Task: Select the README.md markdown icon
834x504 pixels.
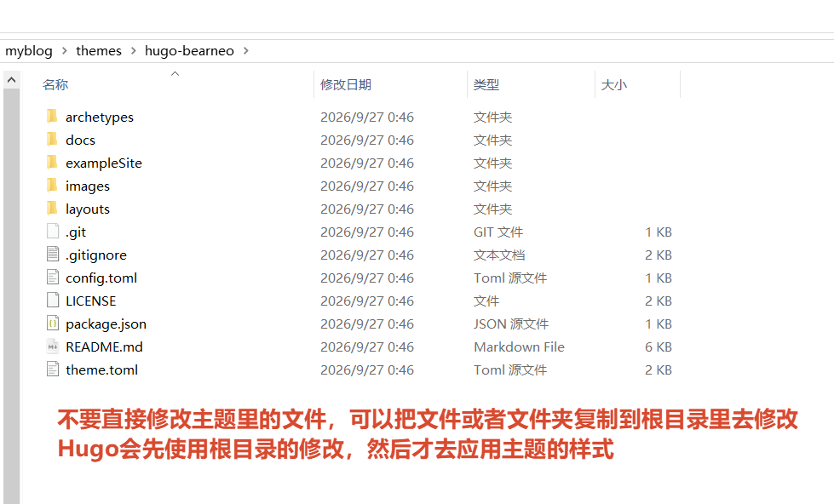Action: (53, 346)
